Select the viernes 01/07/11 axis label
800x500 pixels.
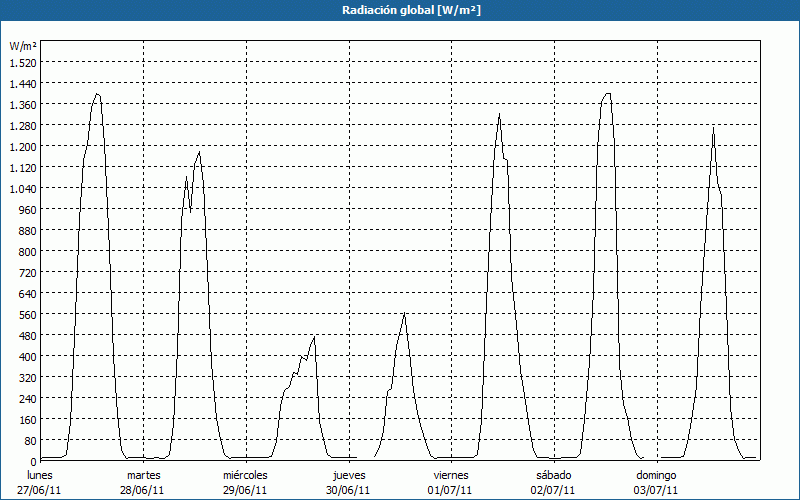pos(451,483)
